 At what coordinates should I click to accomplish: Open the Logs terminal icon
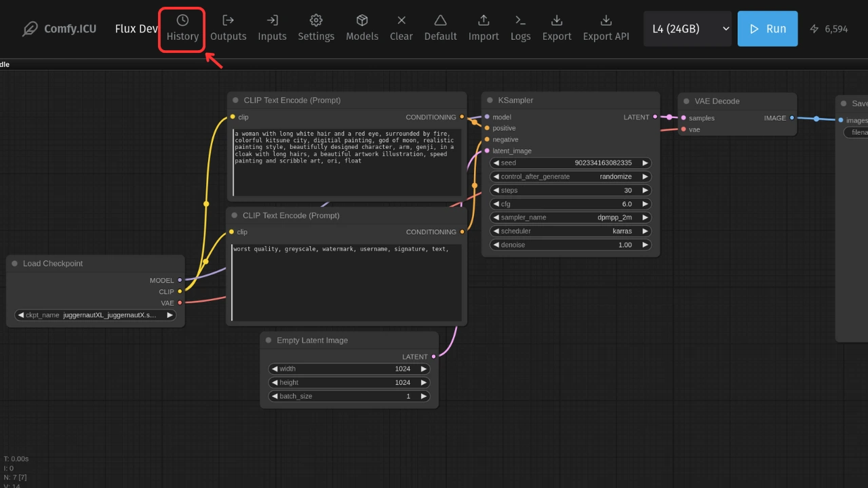tap(521, 20)
